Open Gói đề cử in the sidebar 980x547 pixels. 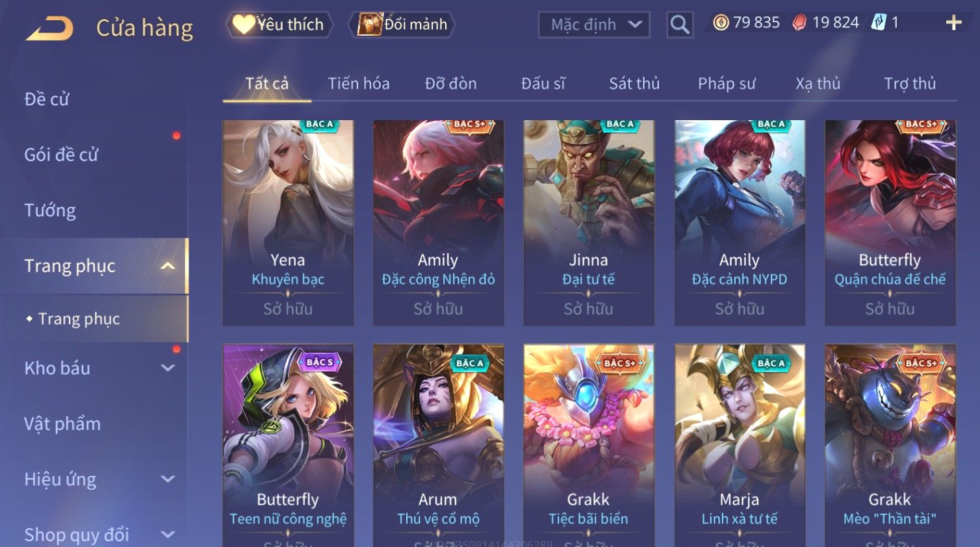[61, 155]
